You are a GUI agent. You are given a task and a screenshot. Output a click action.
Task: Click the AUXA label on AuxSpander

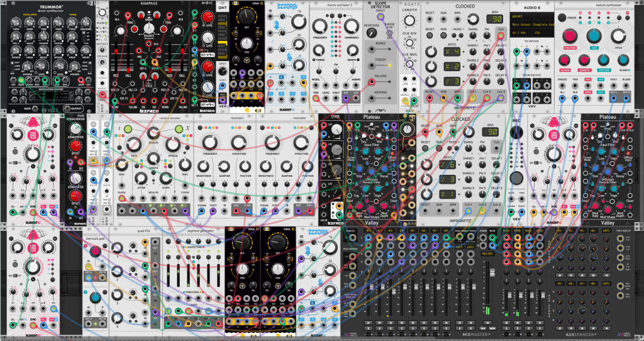pyautogui.click(x=508, y=232)
